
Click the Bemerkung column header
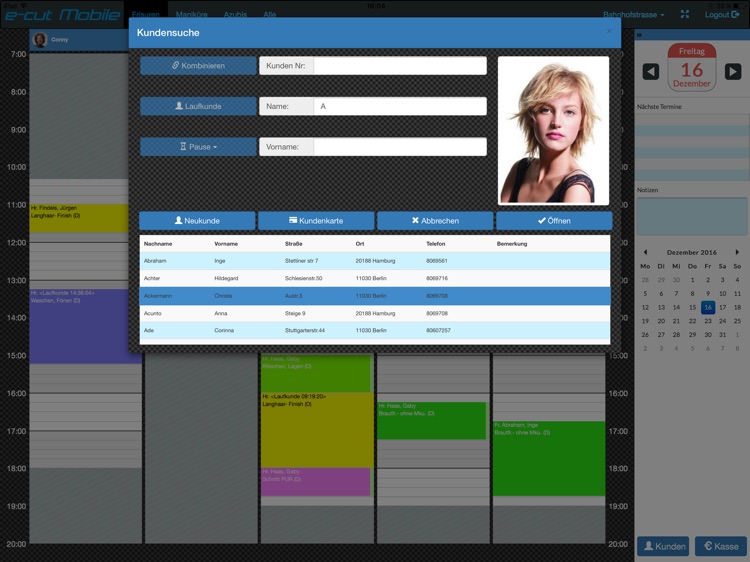pos(512,243)
